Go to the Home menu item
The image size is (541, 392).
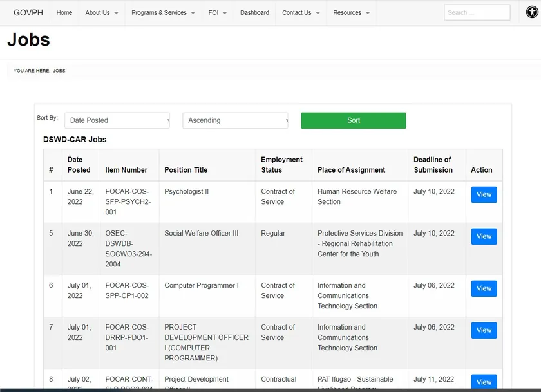(x=64, y=12)
